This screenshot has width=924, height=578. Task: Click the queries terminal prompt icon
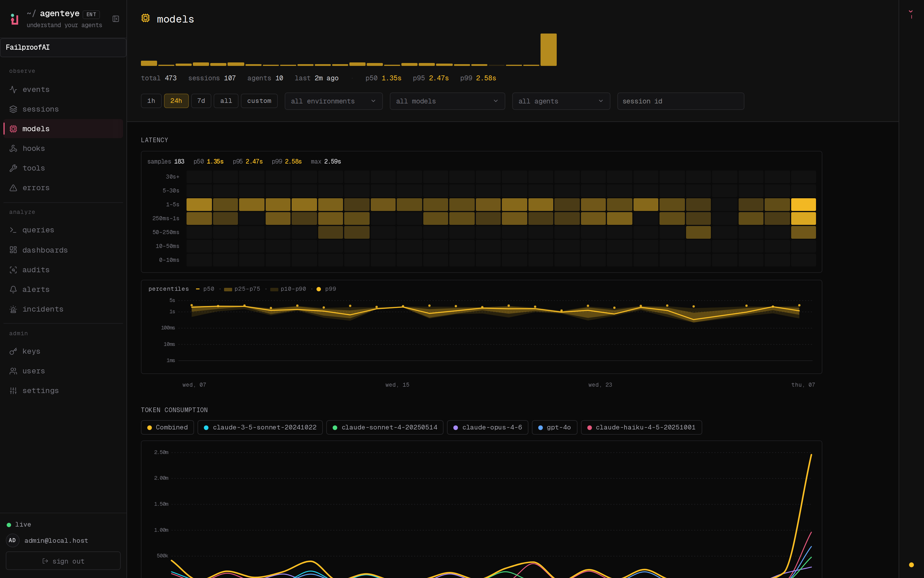[13, 230]
